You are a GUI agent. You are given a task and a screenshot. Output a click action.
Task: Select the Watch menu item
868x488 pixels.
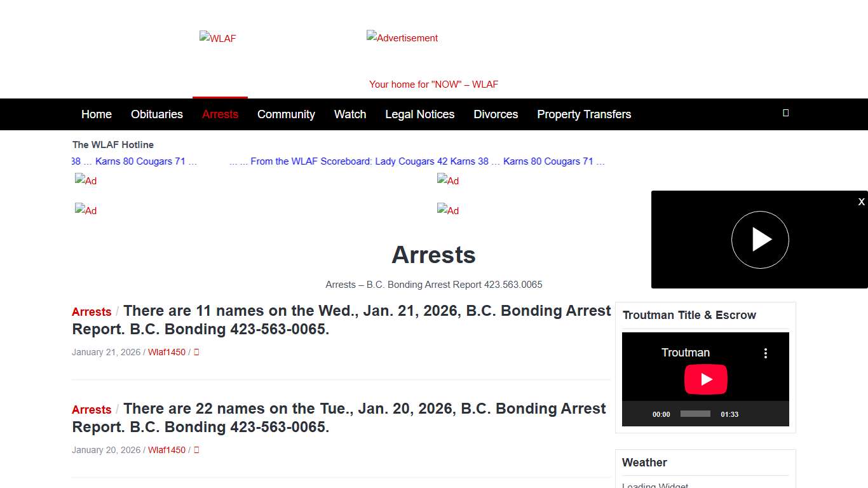tap(350, 114)
